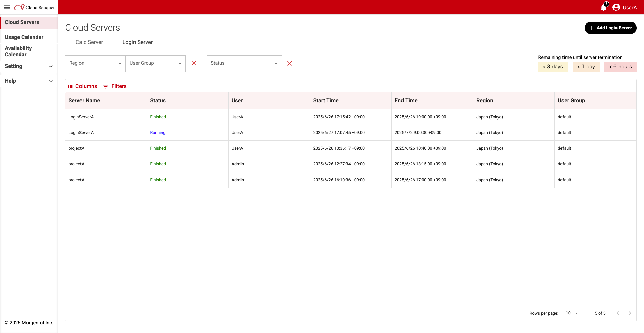Sort by the User column header
The width and height of the screenshot is (644, 333).
click(269, 101)
